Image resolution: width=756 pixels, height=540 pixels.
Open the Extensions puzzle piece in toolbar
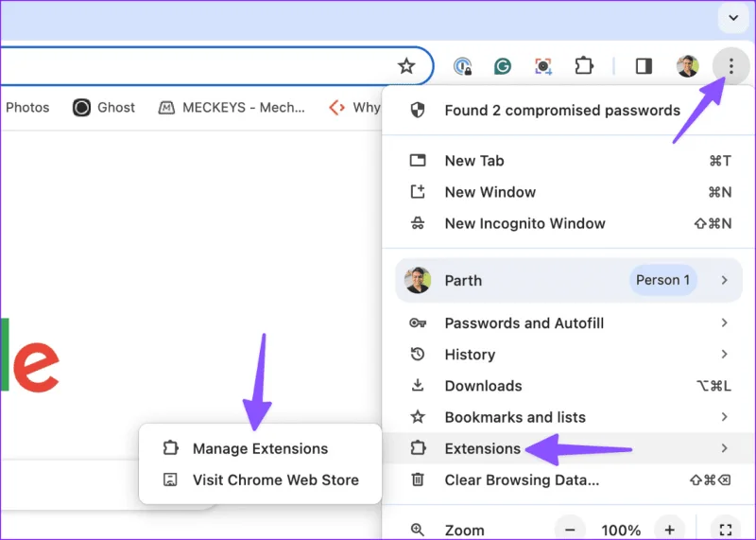[x=584, y=66]
